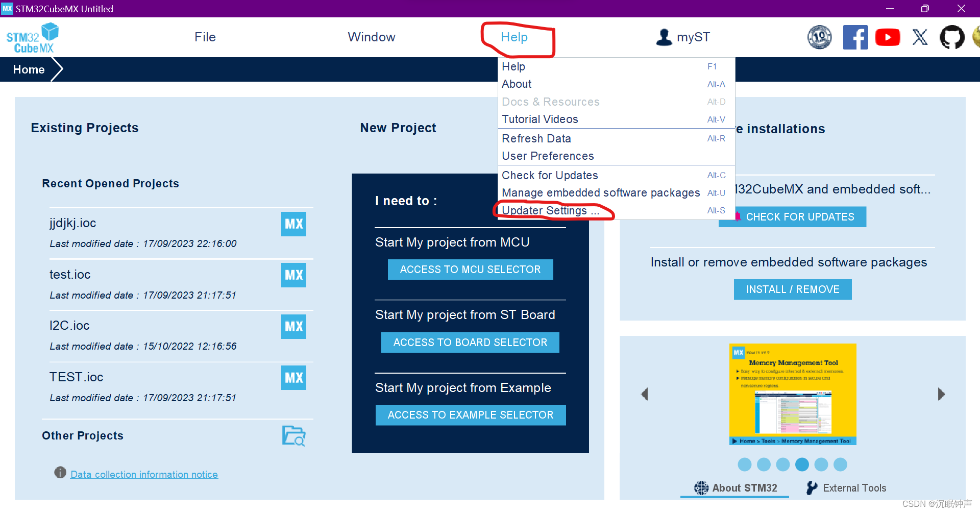The height and width of the screenshot is (513, 980).
Task: Select the sixth carousel dot
Action: [840, 465]
